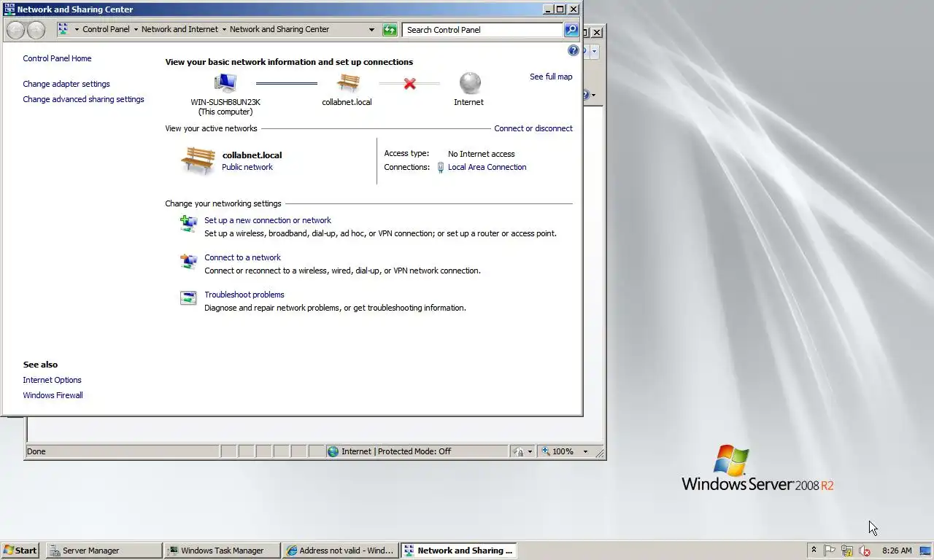Open dropdown before Control Panel breadcrumb
934x560 pixels.
point(77,30)
